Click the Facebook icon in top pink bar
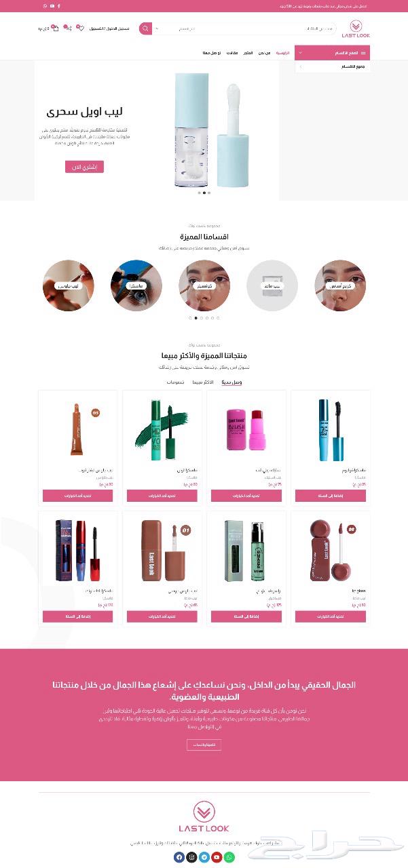 [58, 5]
